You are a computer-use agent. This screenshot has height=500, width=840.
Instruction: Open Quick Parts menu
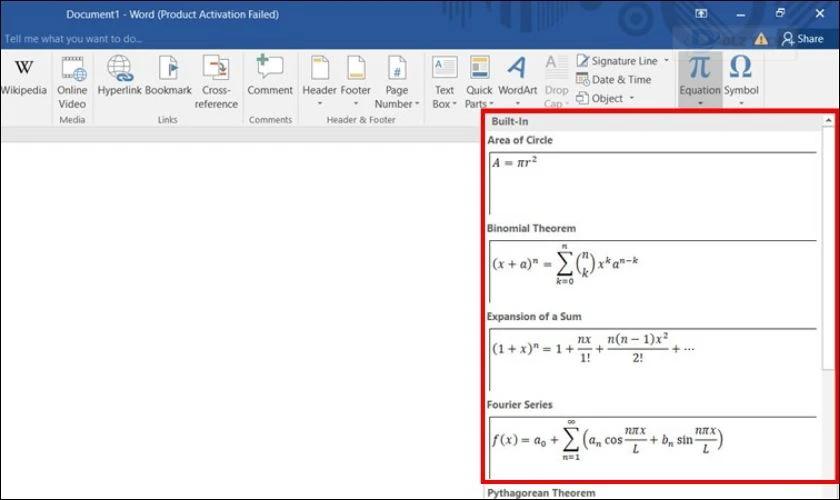[479, 83]
